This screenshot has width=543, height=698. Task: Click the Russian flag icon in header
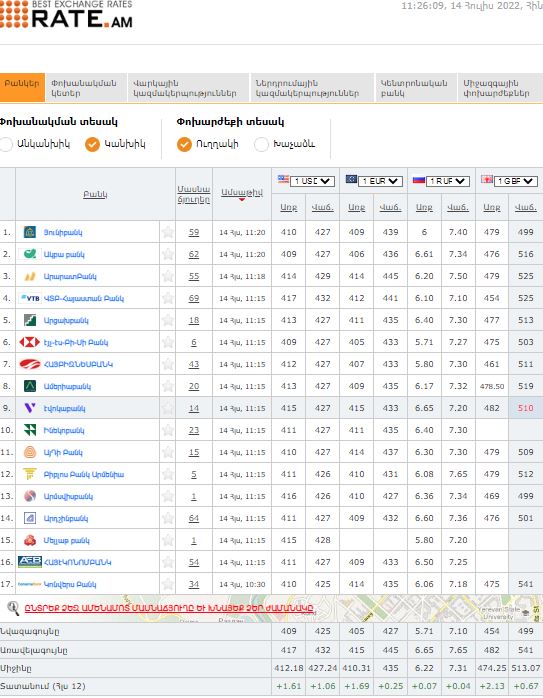pos(418,180)
